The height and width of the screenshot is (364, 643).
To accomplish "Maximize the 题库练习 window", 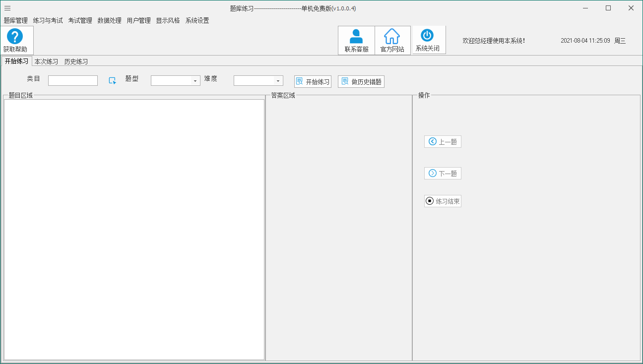I will (608, 8).
